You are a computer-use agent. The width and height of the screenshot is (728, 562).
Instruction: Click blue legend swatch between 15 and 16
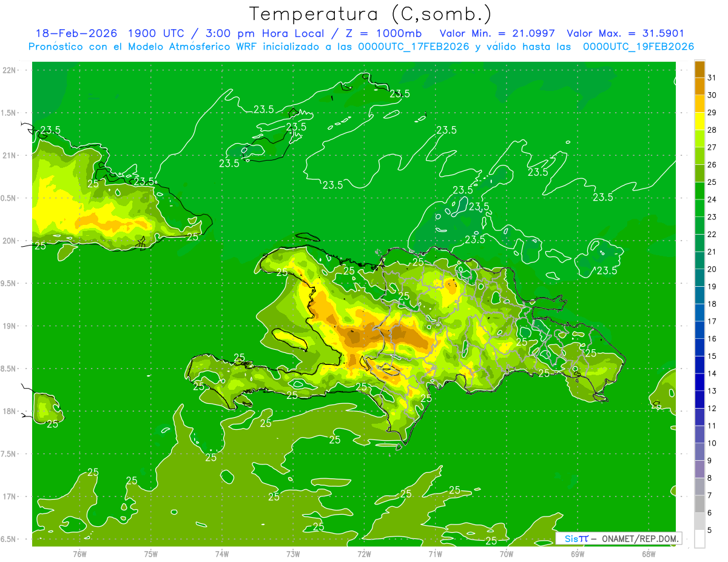click(x=699, y=347)
